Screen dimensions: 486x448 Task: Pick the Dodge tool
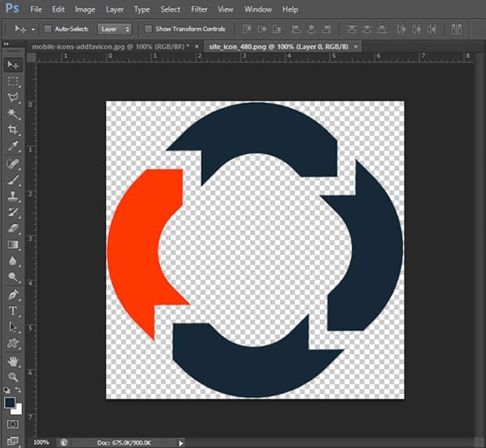pyautogui.click(x=13, y=276)
